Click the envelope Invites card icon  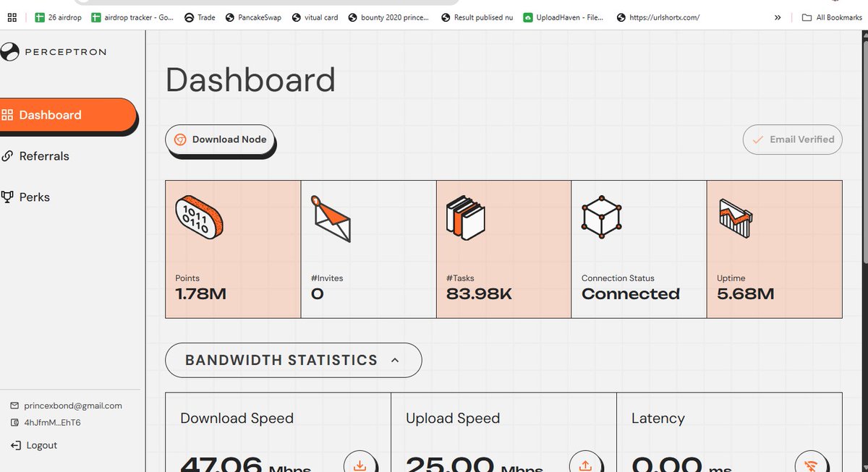pyautogui.click(x=331, y=218)
